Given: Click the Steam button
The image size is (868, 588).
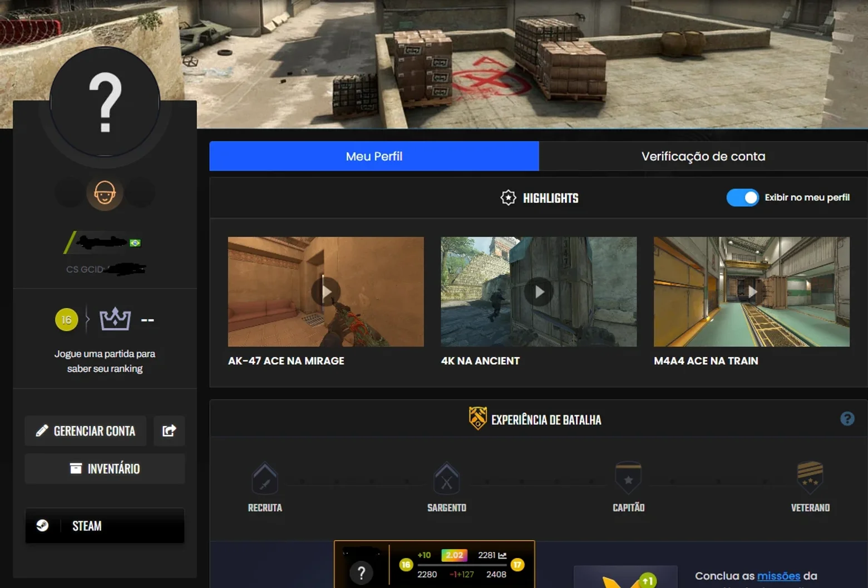Looking at the screenshot, I should (105, 526).
